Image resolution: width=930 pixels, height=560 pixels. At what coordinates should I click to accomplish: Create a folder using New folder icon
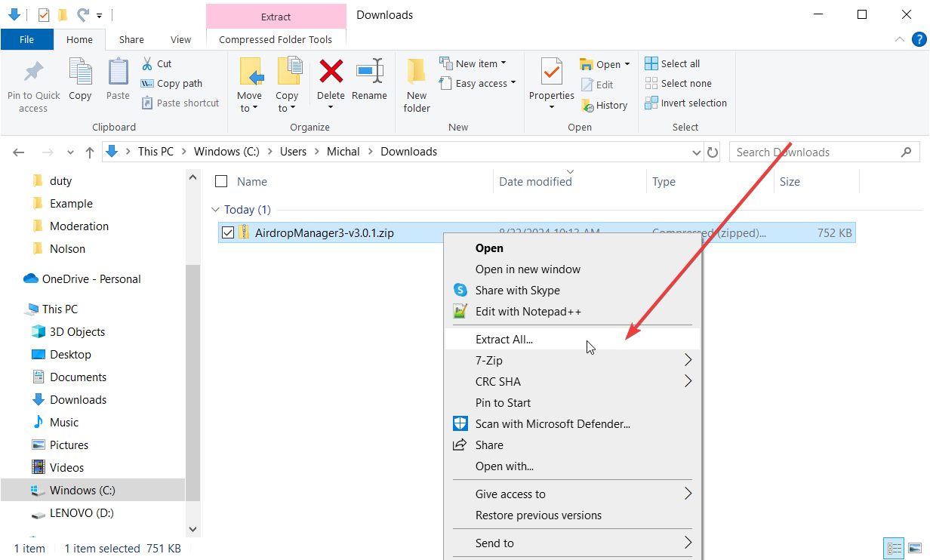pos(416,83)
